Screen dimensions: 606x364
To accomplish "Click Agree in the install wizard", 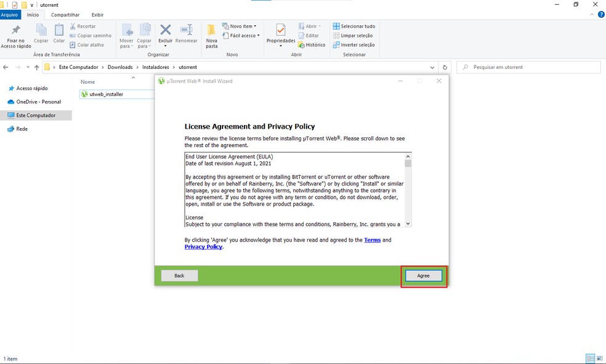I will pyautogui.click(x=423, y=276).
